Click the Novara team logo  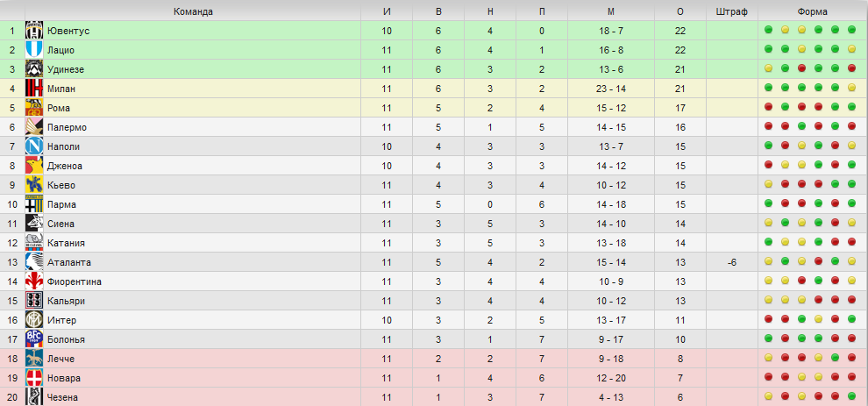pyautogui.click(x=34, y=378)
